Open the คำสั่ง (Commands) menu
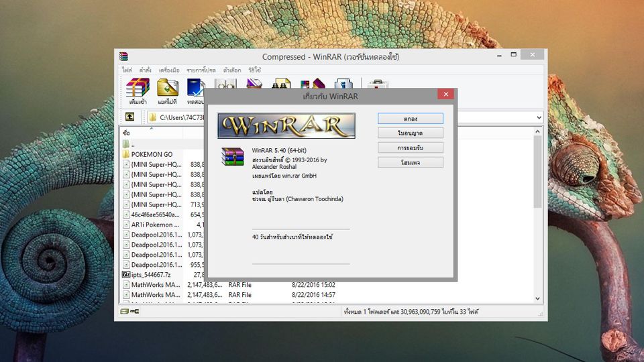The width and height of the screenshot is (644, 362). click(145, 70)
